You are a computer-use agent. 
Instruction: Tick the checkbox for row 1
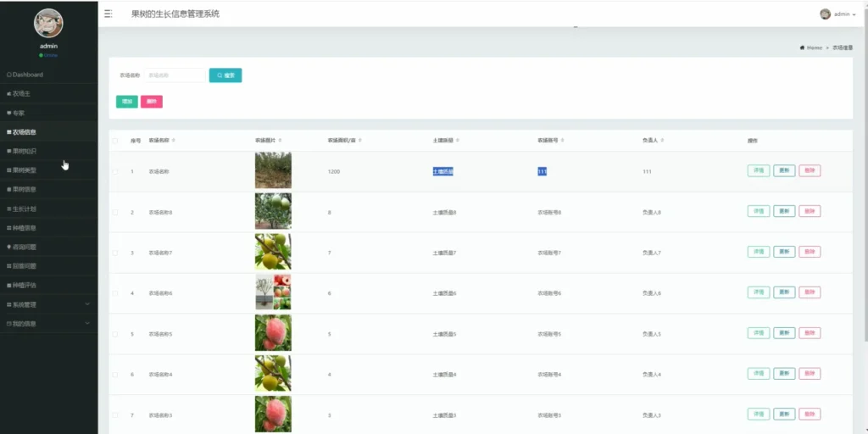(115, 171)
